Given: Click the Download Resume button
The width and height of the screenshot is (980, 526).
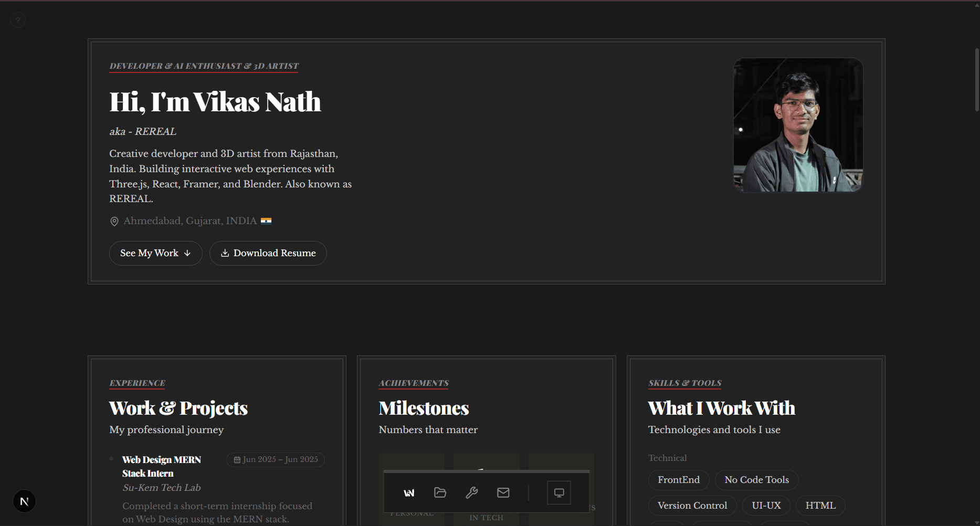Looking at the screenshot, I should (x=268, y=253).
